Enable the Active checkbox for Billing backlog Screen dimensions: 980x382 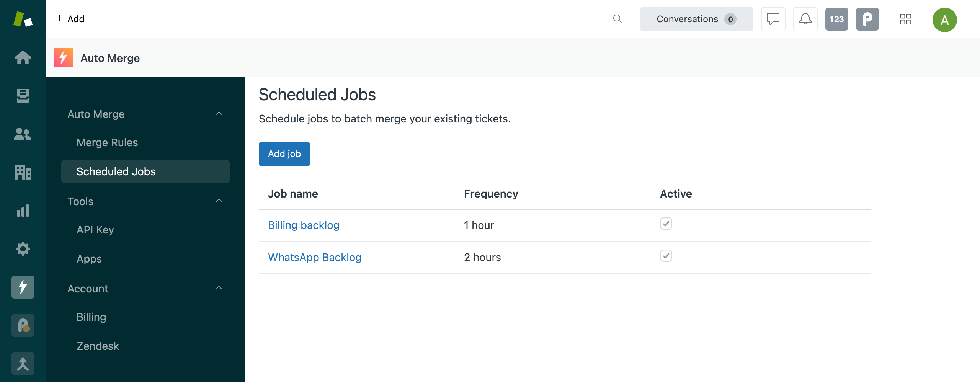point(666,224)
